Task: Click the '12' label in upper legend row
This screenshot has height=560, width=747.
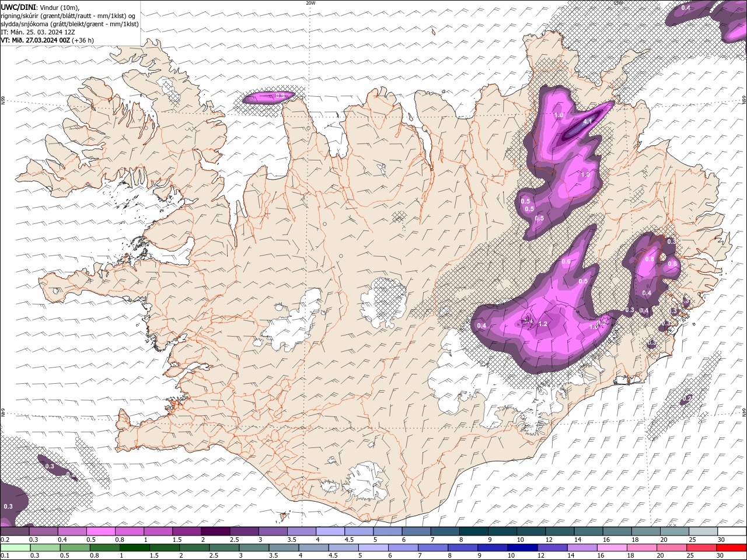Action: [x=549, y=540]
